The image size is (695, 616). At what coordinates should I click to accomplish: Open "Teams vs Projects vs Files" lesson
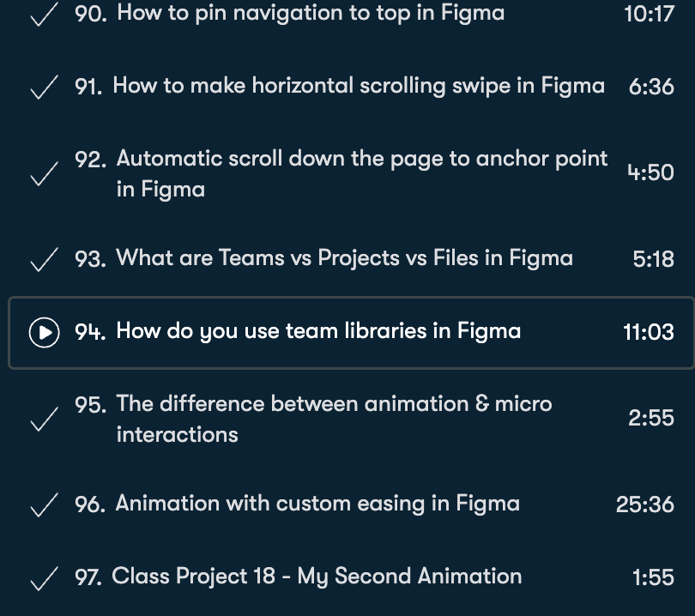pos(344,258)
